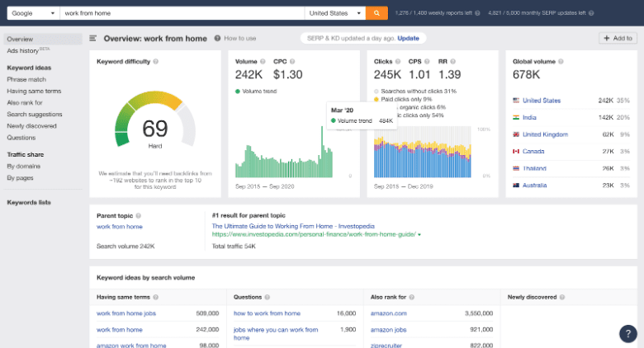Open the Google search engine dropdown
The image size is (644, 348).
[x=33, y=13]
